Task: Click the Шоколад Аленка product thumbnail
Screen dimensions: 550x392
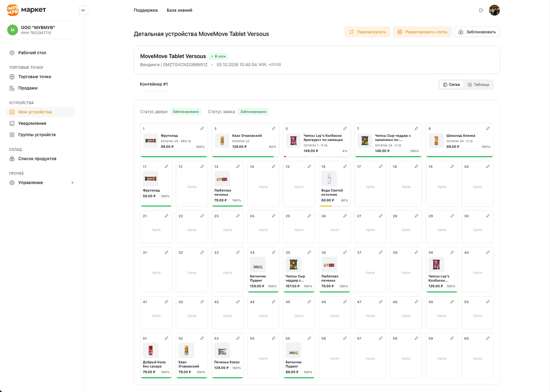Action: [x=436, y=141]
